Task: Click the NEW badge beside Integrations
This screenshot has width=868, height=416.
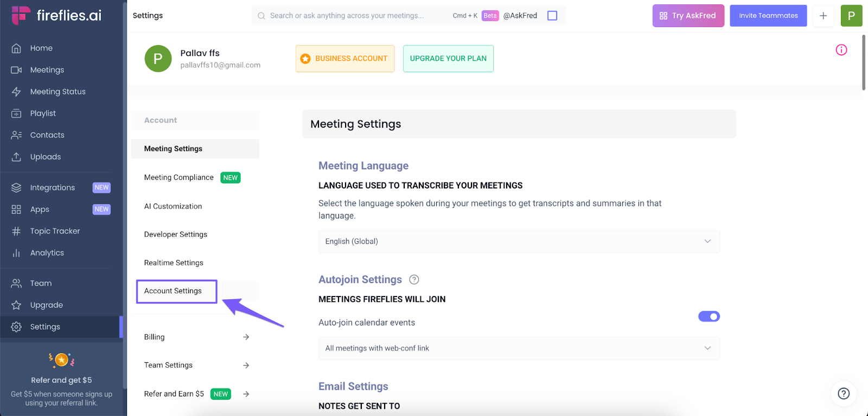Action: point(101,187)
